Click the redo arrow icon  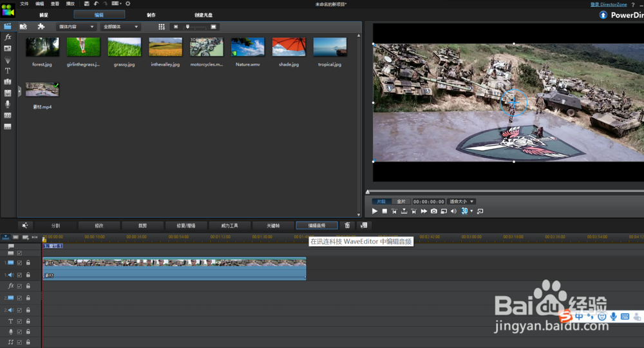(x=106, y=4)
